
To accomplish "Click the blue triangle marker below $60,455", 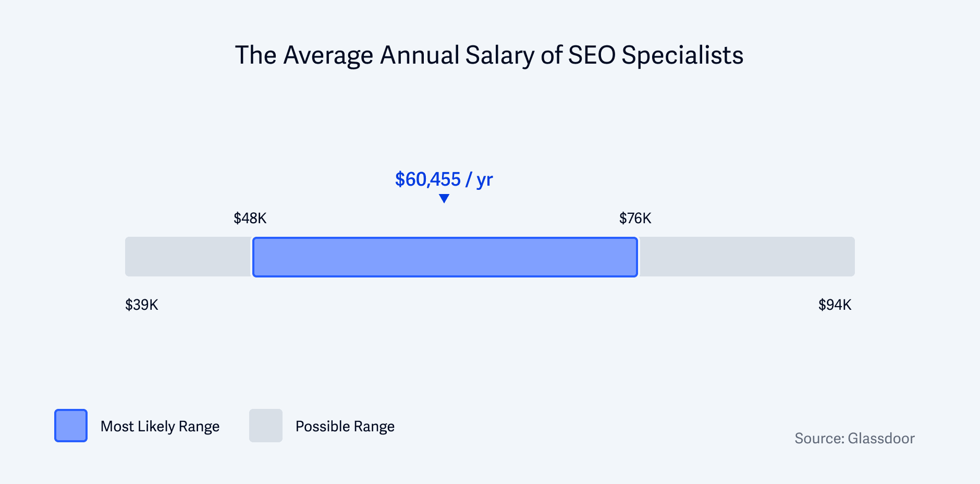I will tap(444, 199).
